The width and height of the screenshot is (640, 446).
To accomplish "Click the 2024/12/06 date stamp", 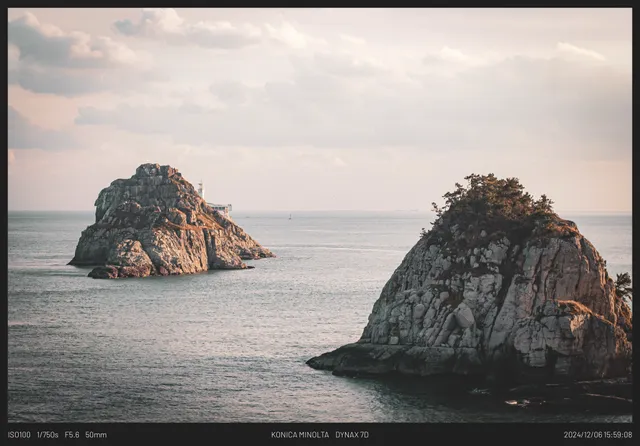I will [x=582, y=435].
